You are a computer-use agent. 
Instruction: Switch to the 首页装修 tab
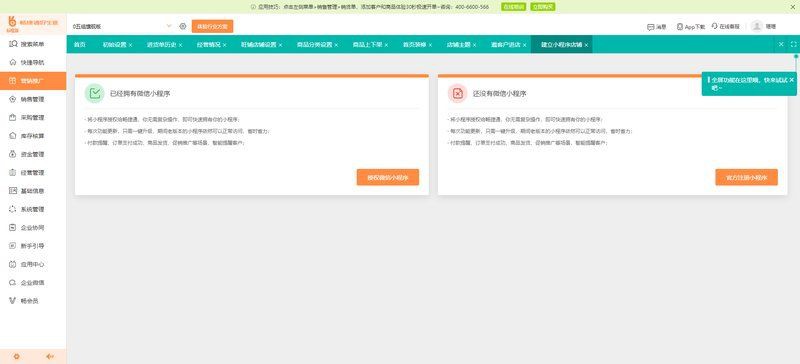(x=414, y=44)
